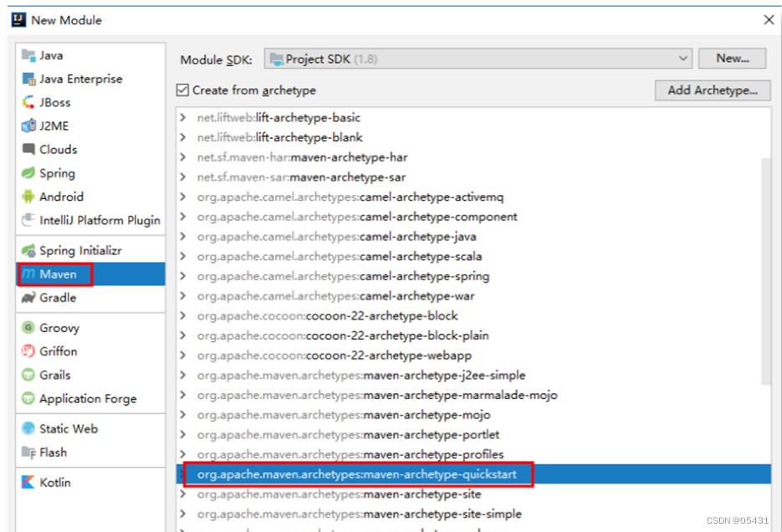The width and height of the screenshot is (782, 532).
Task: Select the Clouds module type
Action: coord(90,149)
